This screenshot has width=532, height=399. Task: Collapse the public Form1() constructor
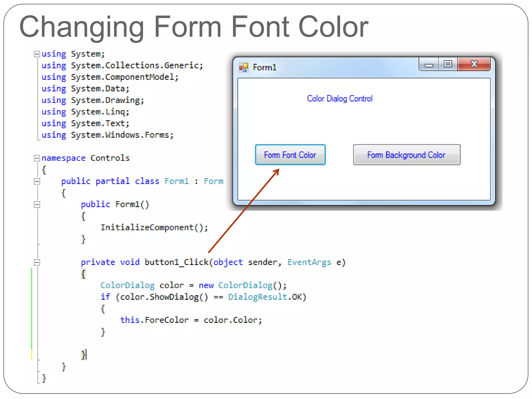click(x=37, y=205)
